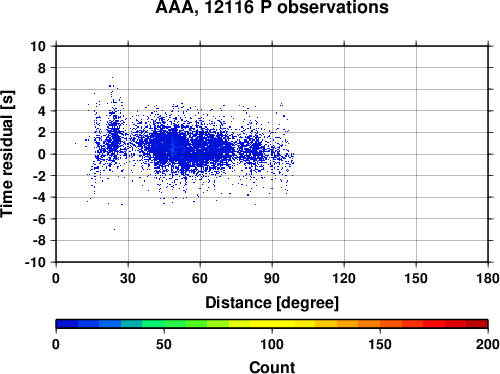
Task: Click the dark red segment at colorbar end
Action: 477,324
